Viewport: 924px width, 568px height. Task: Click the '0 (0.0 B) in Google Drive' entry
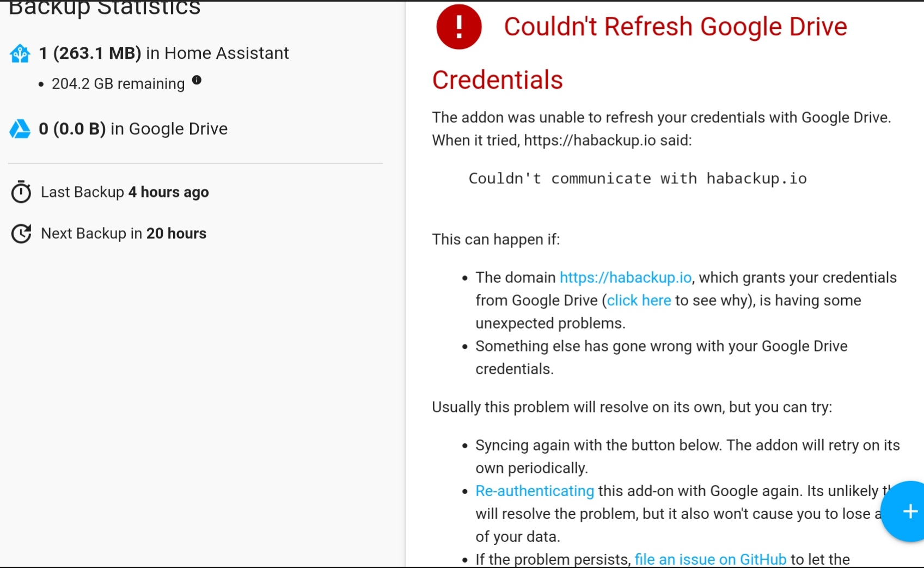pos(133,129)
